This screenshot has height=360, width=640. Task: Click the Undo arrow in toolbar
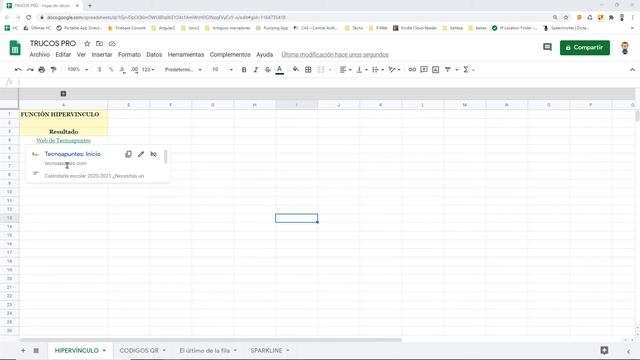(18, 70)
